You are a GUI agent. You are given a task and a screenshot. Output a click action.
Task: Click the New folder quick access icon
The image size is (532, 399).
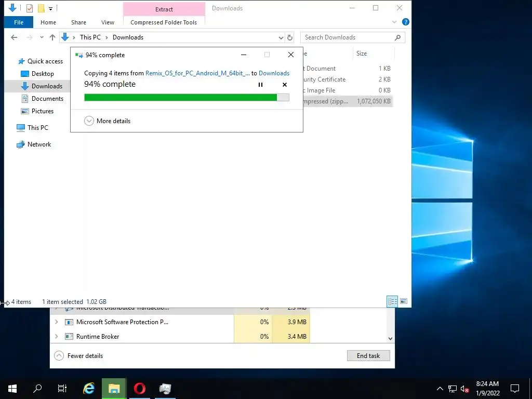pos(41,8)
